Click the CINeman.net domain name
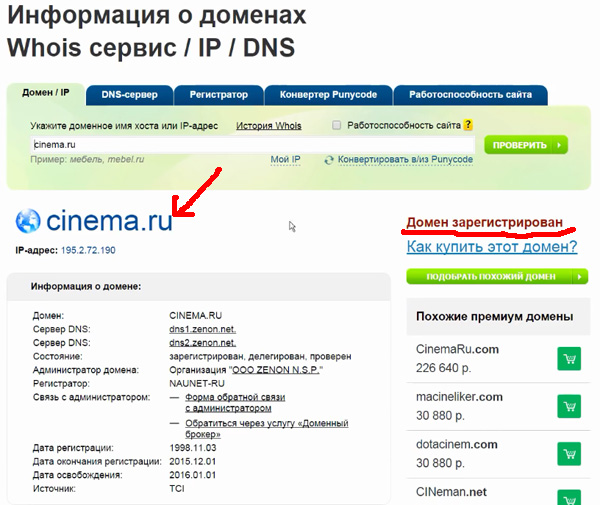The height and width of the screenshot is (505, 600). (x=451, y=492)
